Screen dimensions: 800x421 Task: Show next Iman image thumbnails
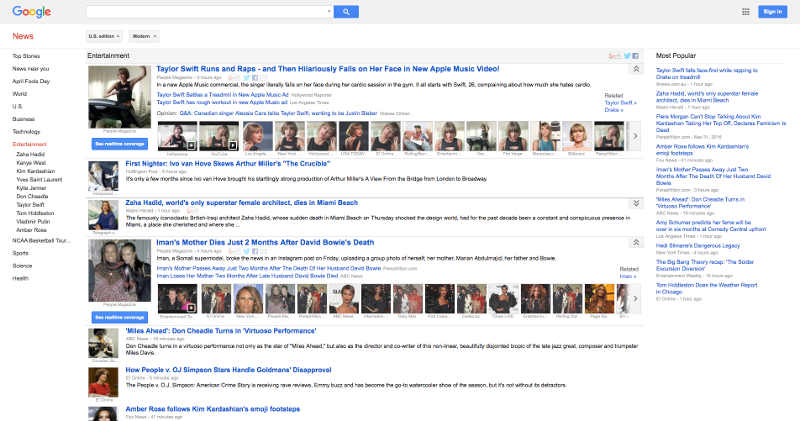pos(635,299)
